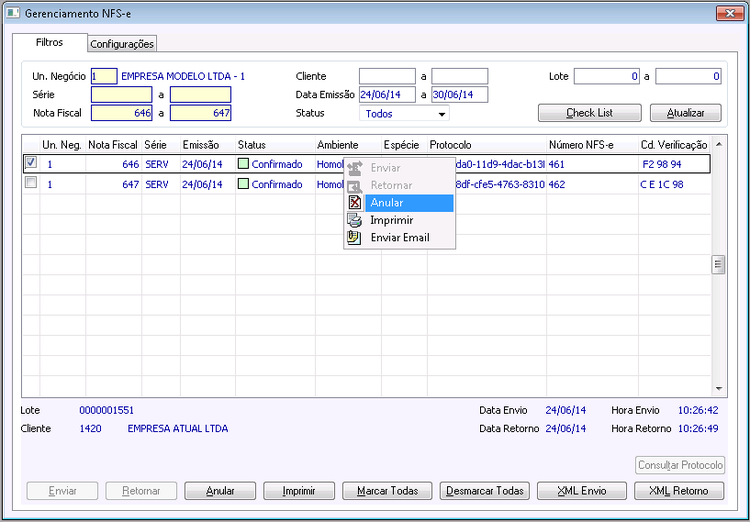The image size is (750, 522).
Task: Uncheck the checkbox for nota fiscal 646
Action: [x=31, y=163]
